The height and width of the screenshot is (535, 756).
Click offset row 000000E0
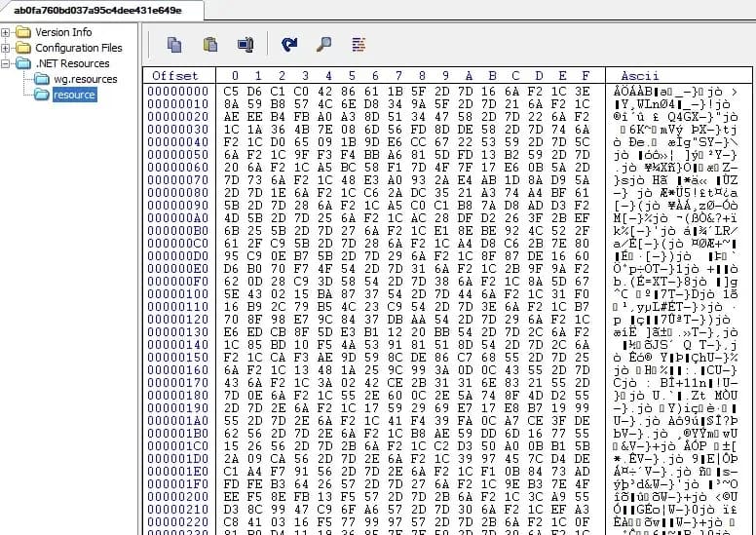[x=178, y=269]
